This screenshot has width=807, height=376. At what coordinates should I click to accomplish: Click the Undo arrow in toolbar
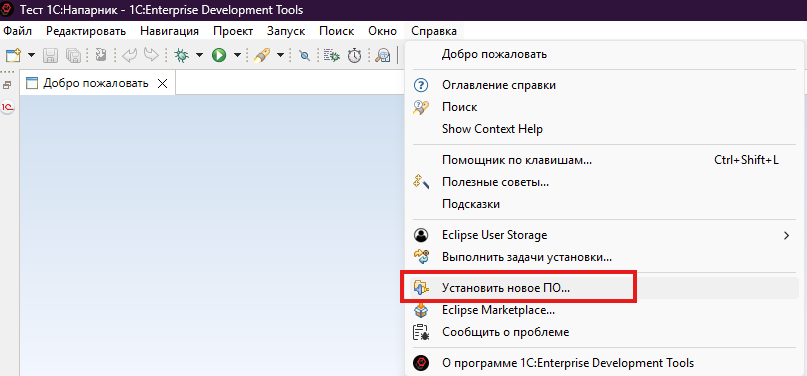[129, 55]
